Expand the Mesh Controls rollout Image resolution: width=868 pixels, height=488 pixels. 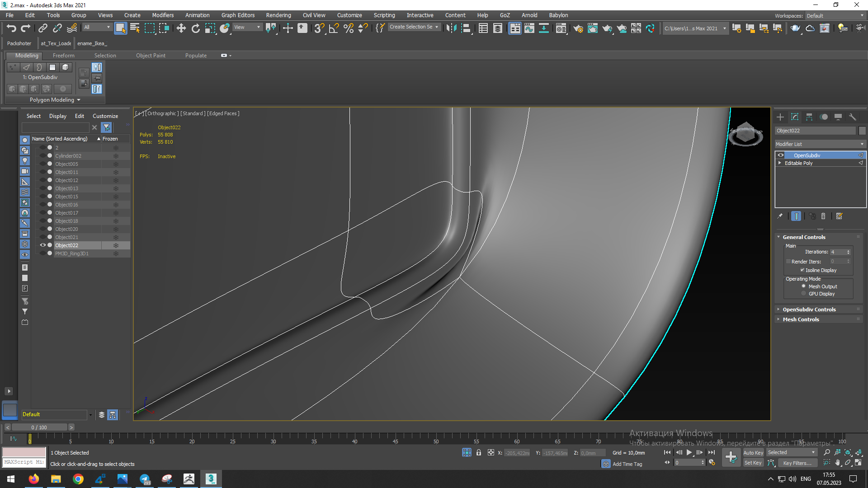801,319
